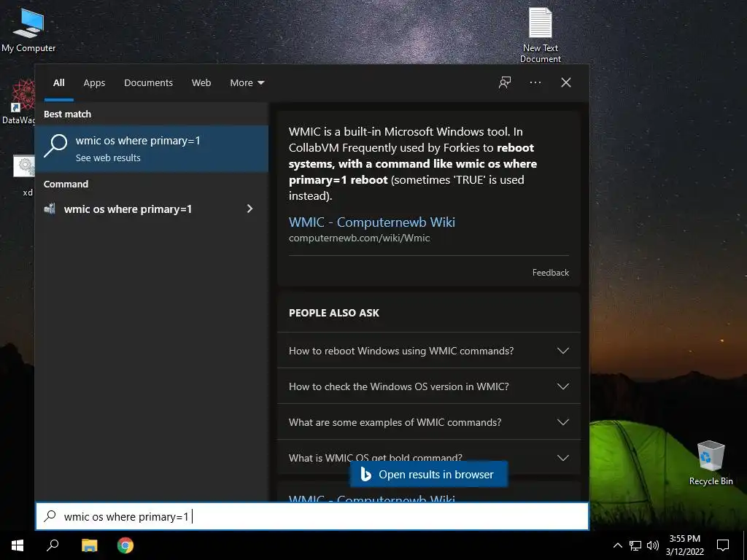
Task: Click inside the search text box
Action: (312, 516)
